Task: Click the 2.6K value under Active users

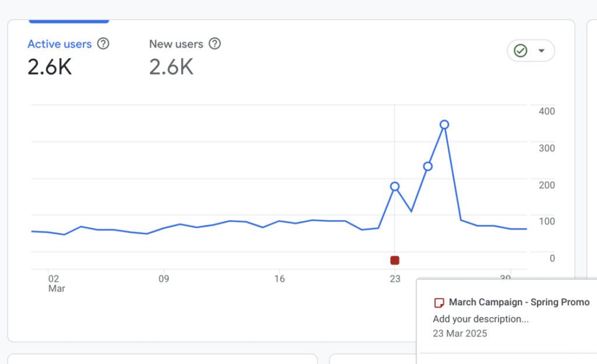Action: 50,68
